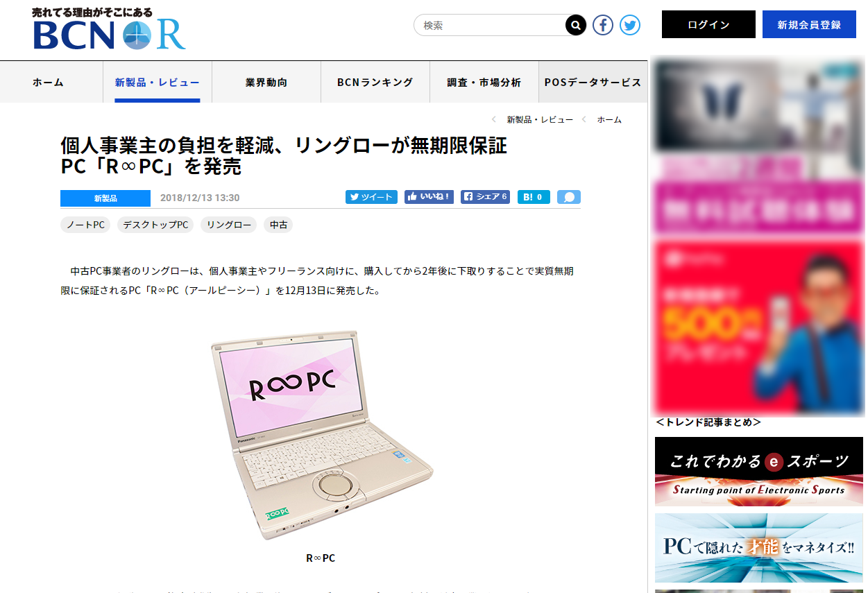Open comments speech bubble icon
The height and width of the screenshot is (593, 868).
pyautogui.click(x=569, y=197)
